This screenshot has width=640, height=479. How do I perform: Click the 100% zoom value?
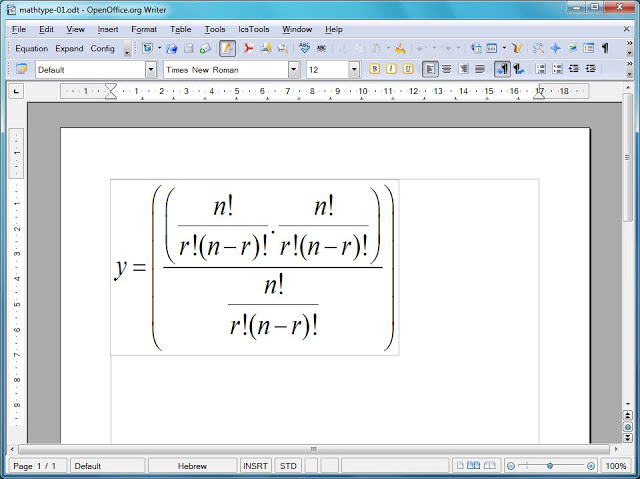(x=616, y=466)
